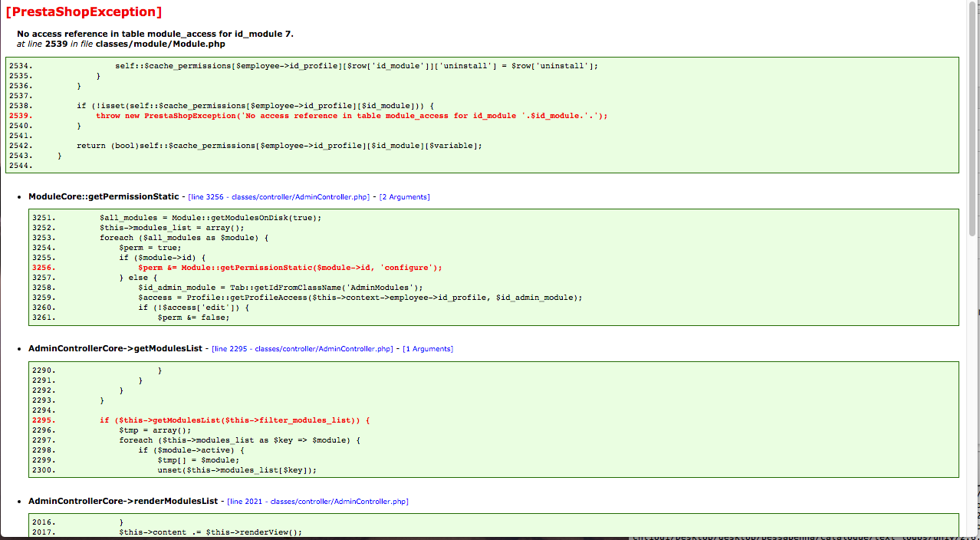Screen dimensions: 980x540
Task: Open the getPermissionStatic line 3256 source link
Action: click(x=279, y=197)
